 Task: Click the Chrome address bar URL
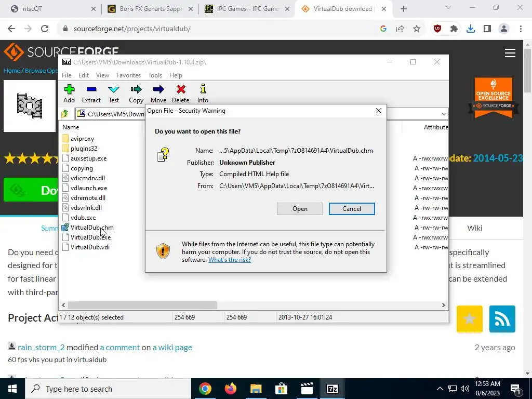(x=132, y=29)
